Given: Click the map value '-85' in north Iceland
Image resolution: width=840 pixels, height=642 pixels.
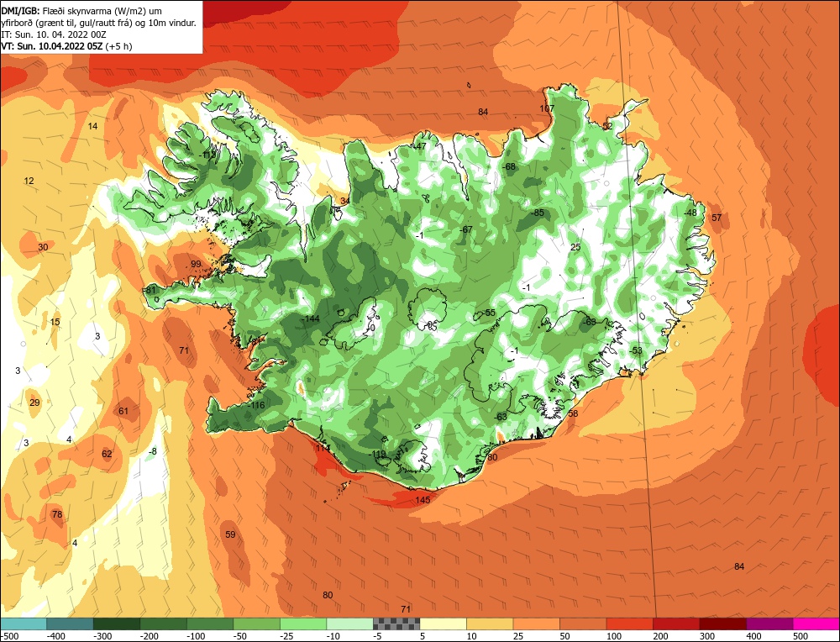Looking at the screenshot, I should tap(538, 213).
